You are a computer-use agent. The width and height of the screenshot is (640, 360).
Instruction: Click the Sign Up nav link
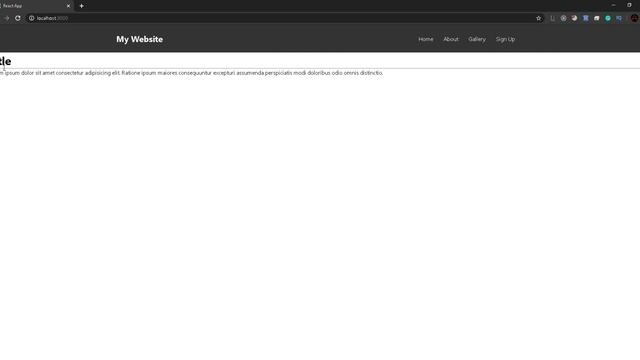click(x=505, y=39)
